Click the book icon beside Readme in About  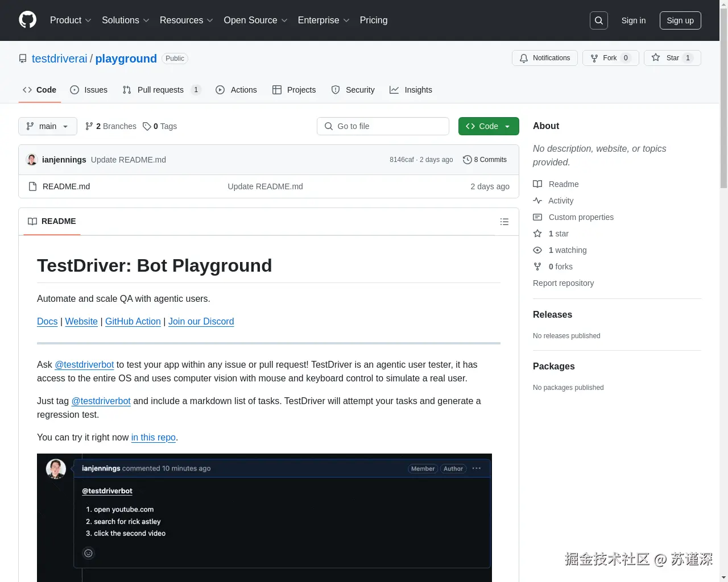pyautogui.click(x=537, y=184)
